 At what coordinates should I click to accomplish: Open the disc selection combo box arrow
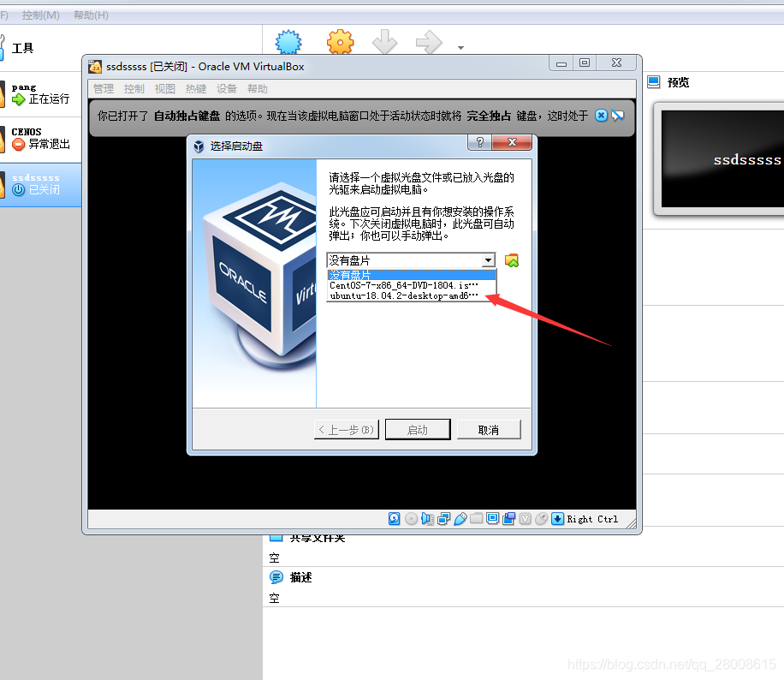coord(488,260)
